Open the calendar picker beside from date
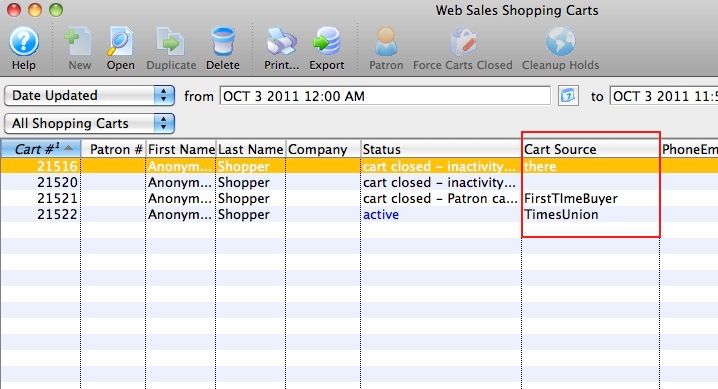Screen dimensions: 718x389 568,96
